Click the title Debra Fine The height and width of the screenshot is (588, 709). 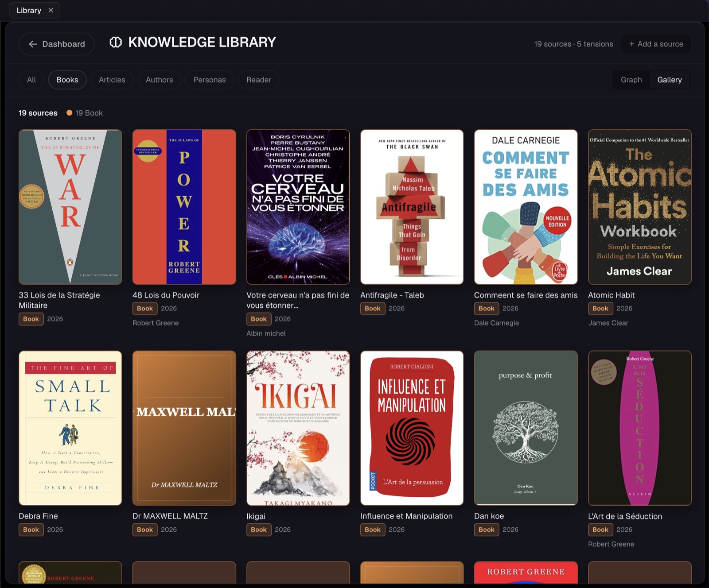tap(38, 516)
